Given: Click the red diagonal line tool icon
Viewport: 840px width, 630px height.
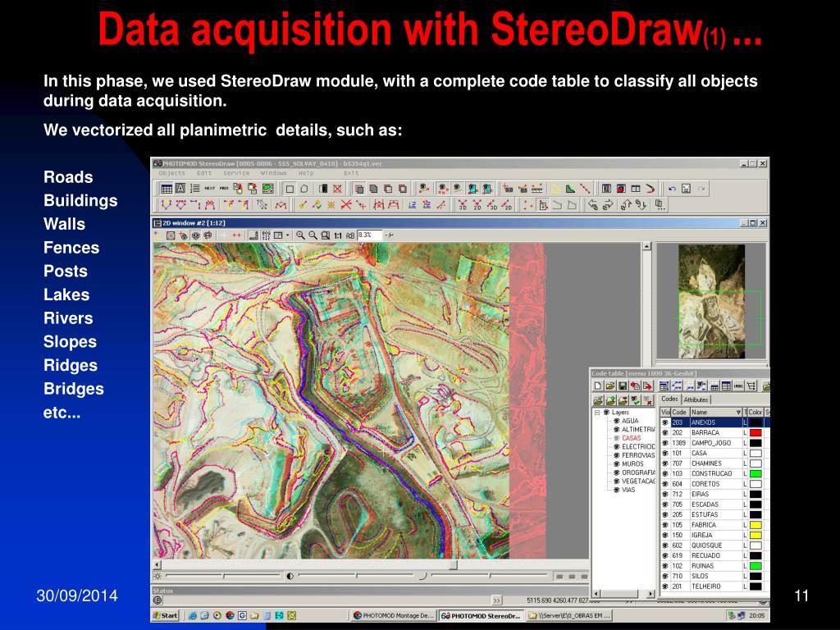Looking at the screenshot, I should pyautogui.click(x=584, y=189).
